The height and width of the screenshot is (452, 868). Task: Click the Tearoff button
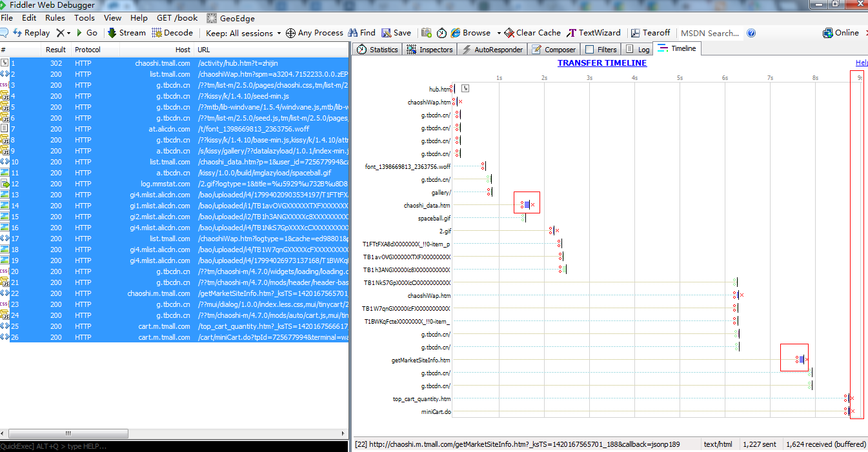[651, 33]
